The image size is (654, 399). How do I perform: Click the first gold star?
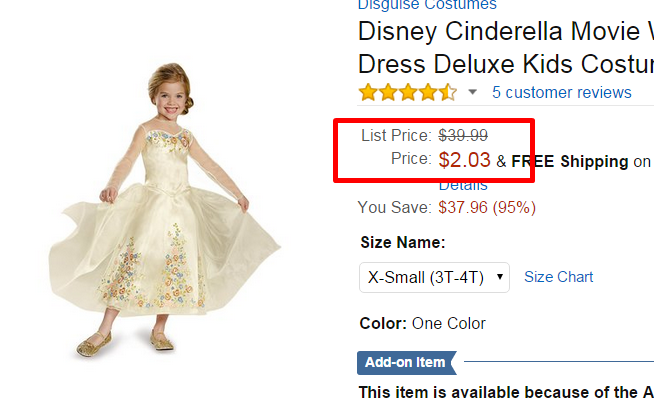[x=368, y=92]
